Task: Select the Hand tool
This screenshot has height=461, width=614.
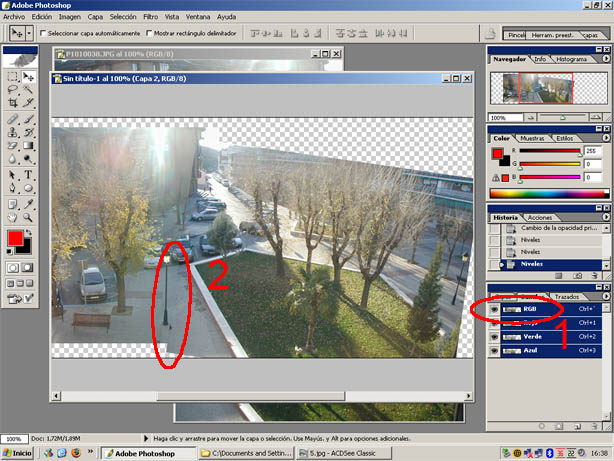Action: 12,215
